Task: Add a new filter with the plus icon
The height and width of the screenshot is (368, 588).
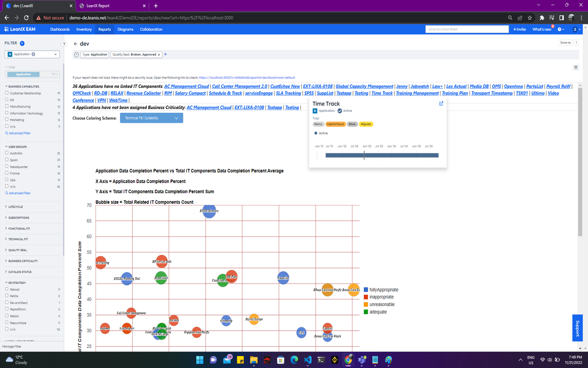Action: [165, 54]
